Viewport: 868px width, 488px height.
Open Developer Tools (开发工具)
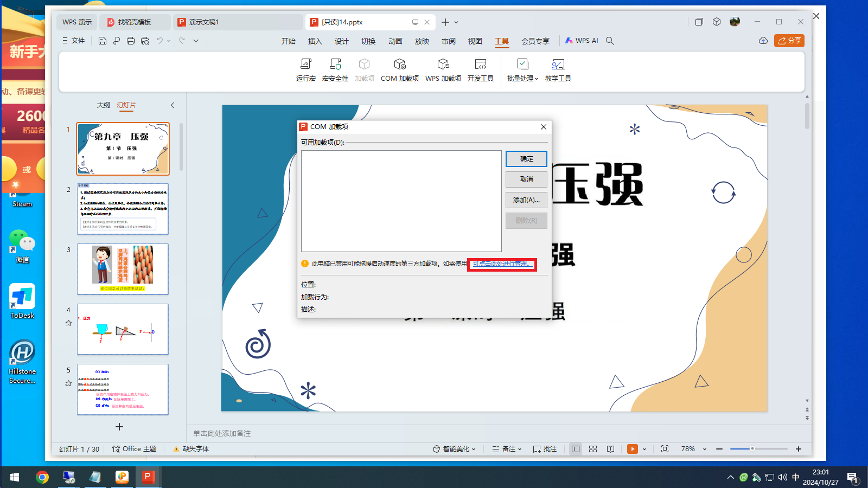[x=481, y=70]
